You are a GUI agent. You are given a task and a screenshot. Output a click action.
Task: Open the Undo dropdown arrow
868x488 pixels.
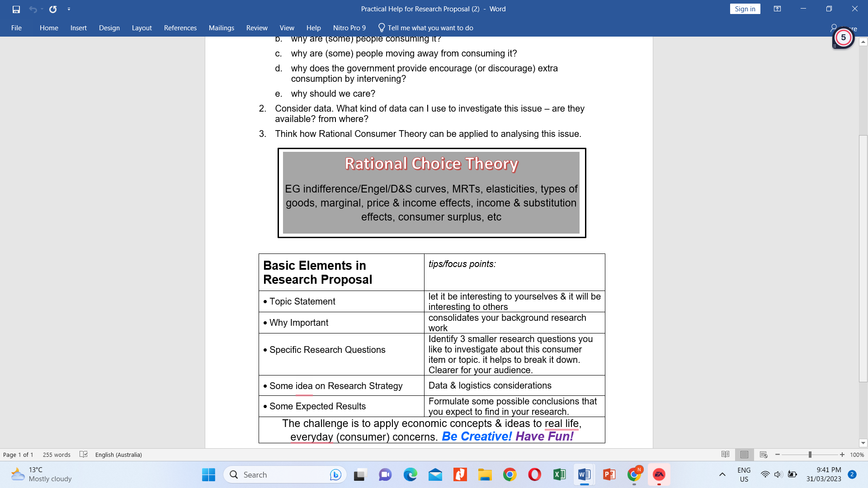pos(42,9)
